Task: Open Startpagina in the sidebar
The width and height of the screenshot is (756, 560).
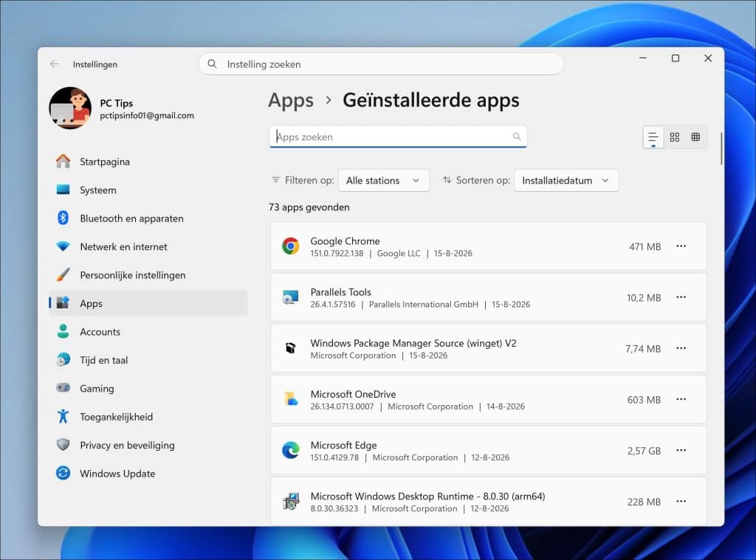Action: point(148,162)
